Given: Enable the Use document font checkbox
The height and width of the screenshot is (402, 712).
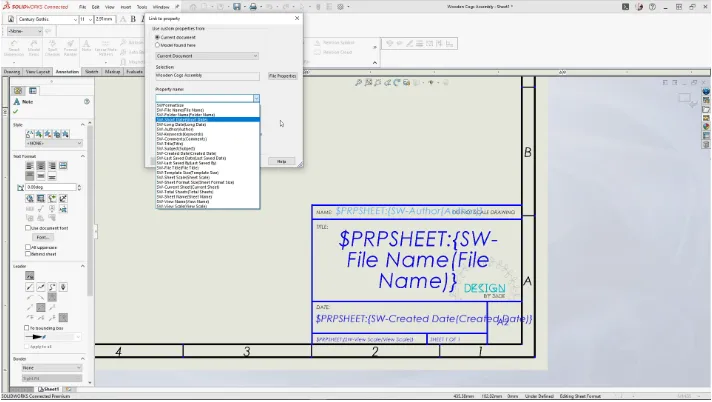Looking at the screenshot, I should (x=28, y=228).
